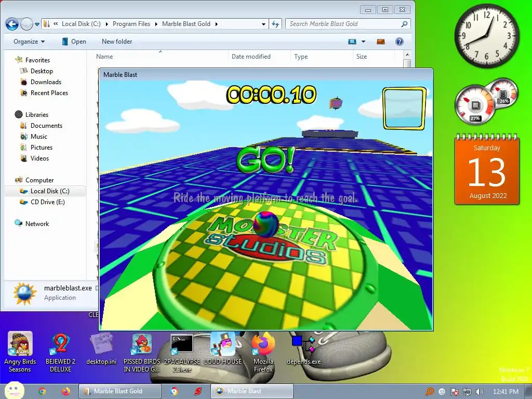Click the Start button smiley orb

coord(14,391)
